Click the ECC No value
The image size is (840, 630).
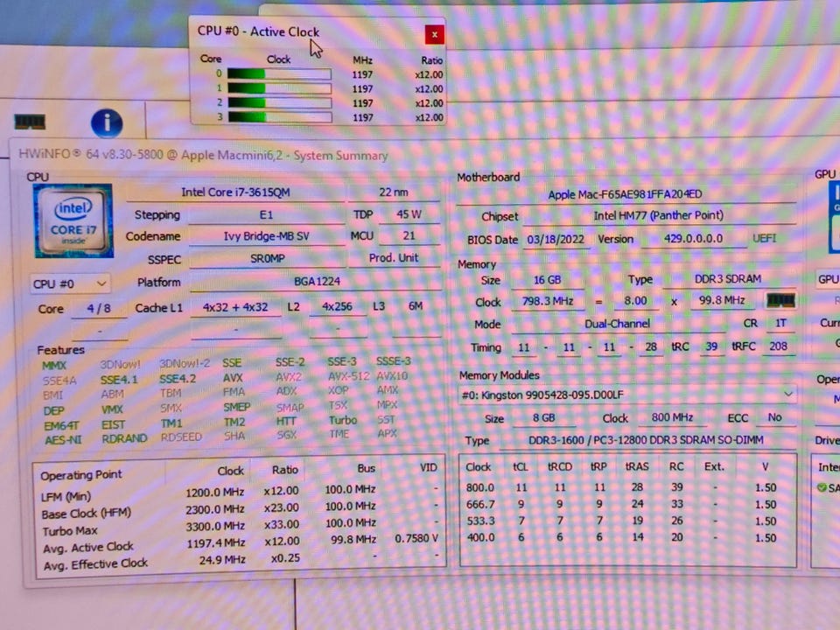(x=774, y=417)
